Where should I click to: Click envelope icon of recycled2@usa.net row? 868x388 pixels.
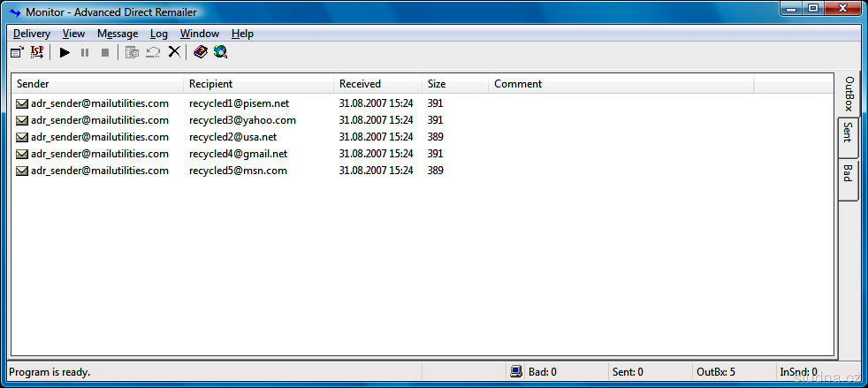[21, 137]
